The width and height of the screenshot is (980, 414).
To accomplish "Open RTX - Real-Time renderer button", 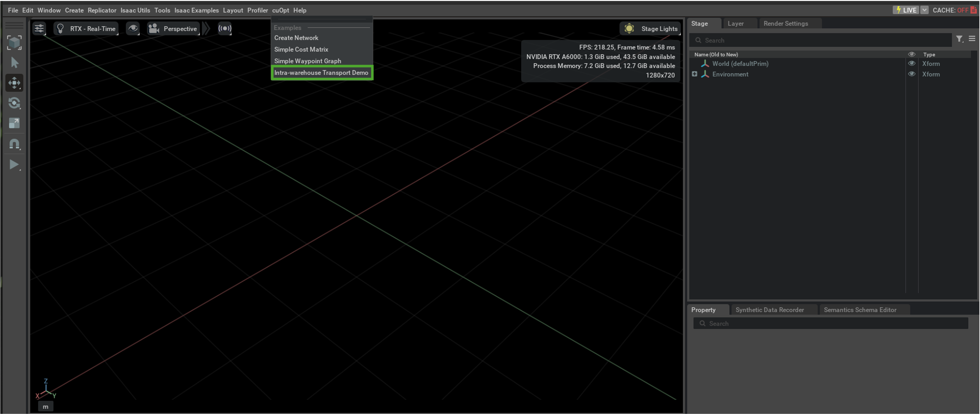I will (x=86, y=29).
